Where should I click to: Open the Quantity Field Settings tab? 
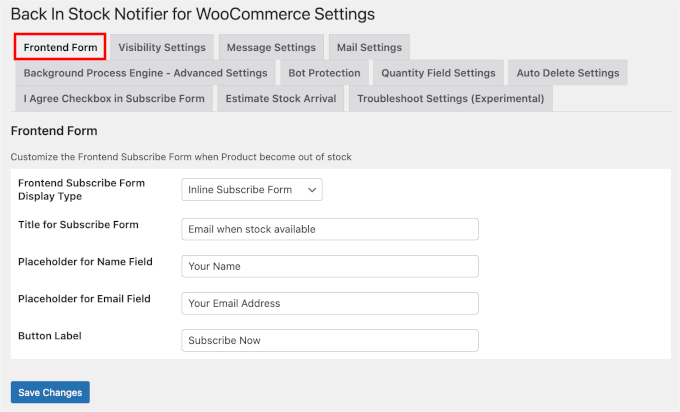click(x=438, y=72)
